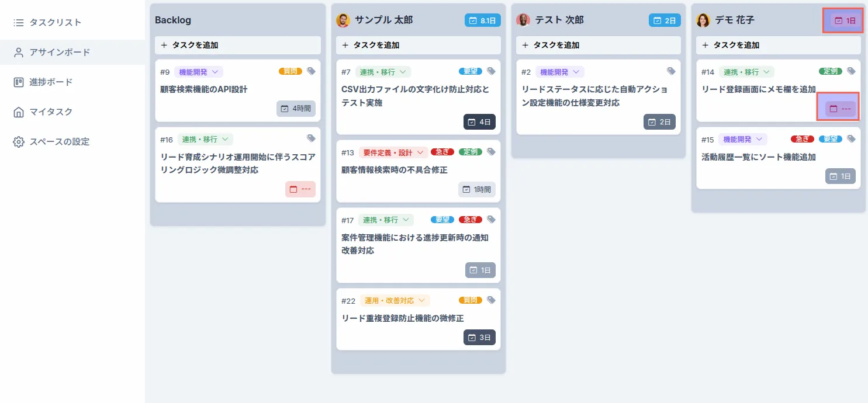868x403 pixels.
Task: Open マイタスク from the sidebar
Action: point(17,112)
